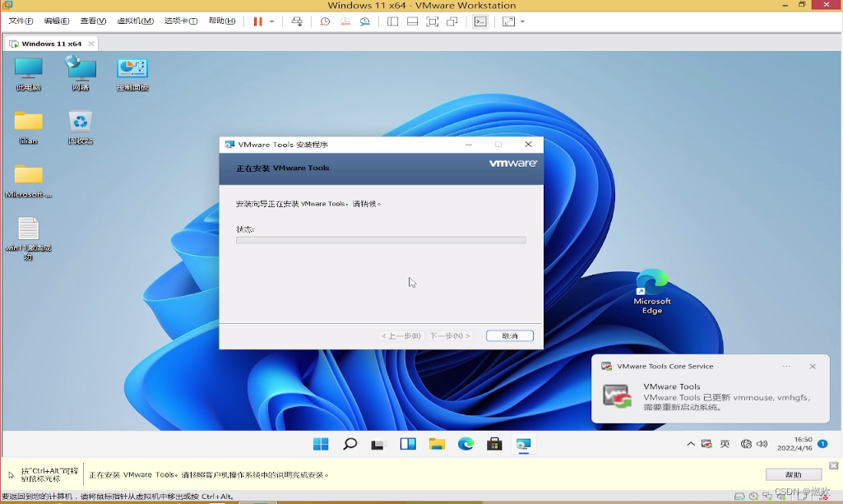Image resolution: width=843 pixels, height=504 pixels.
Task: Open the console view toolbar icon
Action: [x=480, y=21]
